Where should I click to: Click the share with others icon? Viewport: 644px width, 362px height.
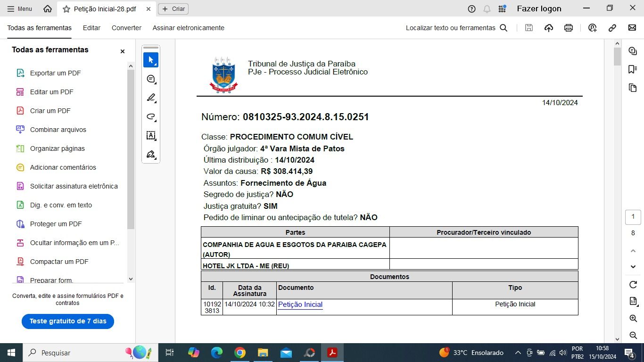593,28
